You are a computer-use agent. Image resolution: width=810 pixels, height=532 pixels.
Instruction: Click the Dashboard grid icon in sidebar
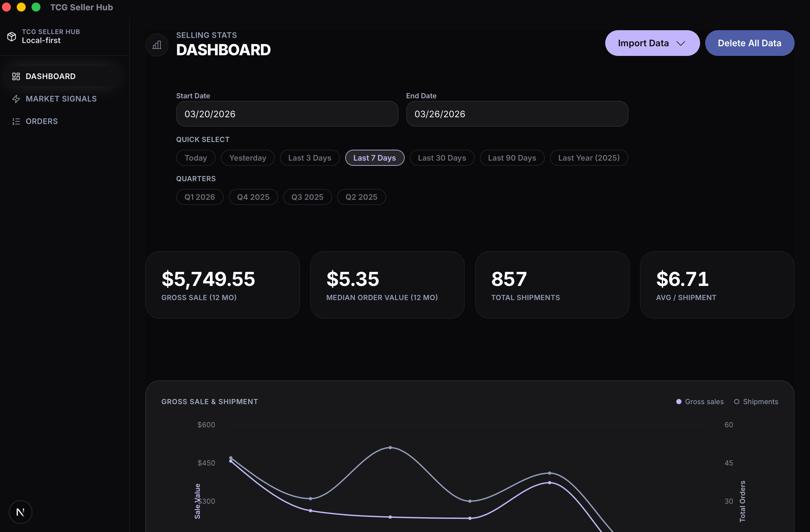coord(16,76)
